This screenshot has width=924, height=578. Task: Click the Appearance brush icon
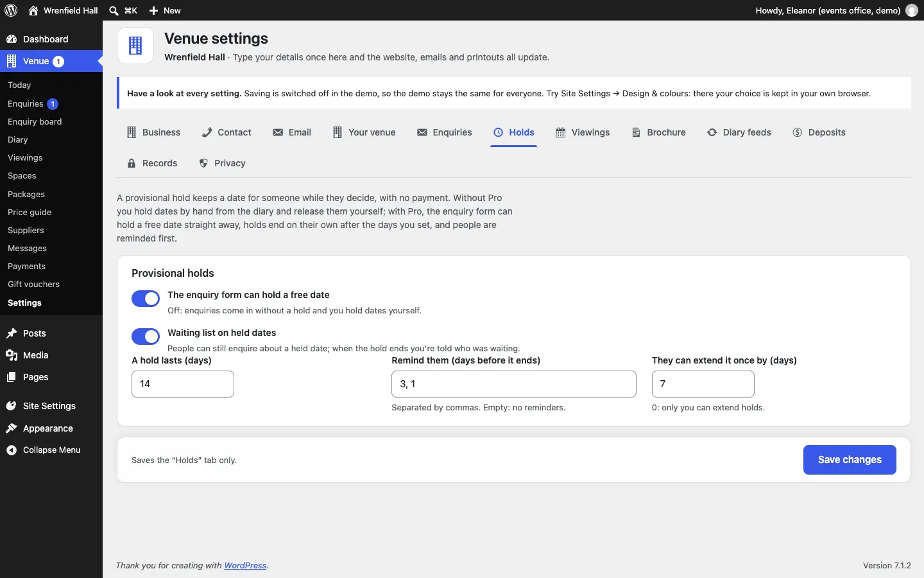(12, 428)
